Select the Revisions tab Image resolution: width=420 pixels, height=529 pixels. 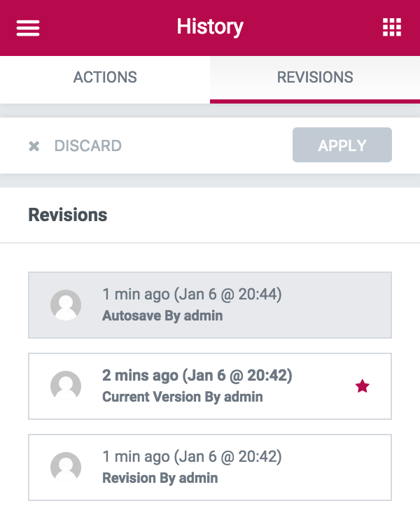click(315, 77)
